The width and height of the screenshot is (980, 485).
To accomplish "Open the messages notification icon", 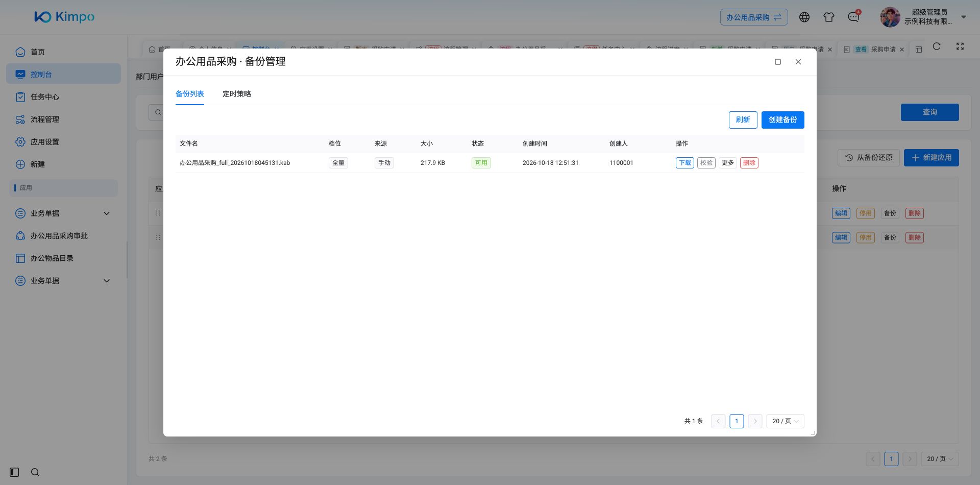I will 853,17.
